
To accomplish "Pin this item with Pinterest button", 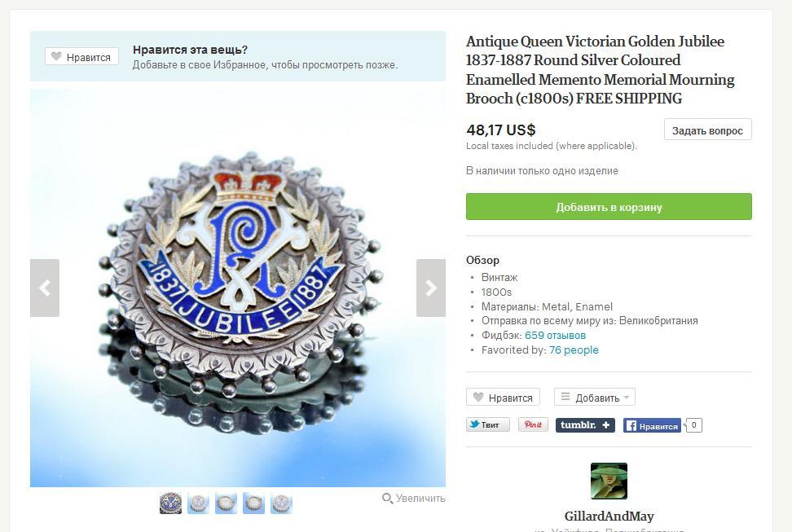I will coord(533,425).
